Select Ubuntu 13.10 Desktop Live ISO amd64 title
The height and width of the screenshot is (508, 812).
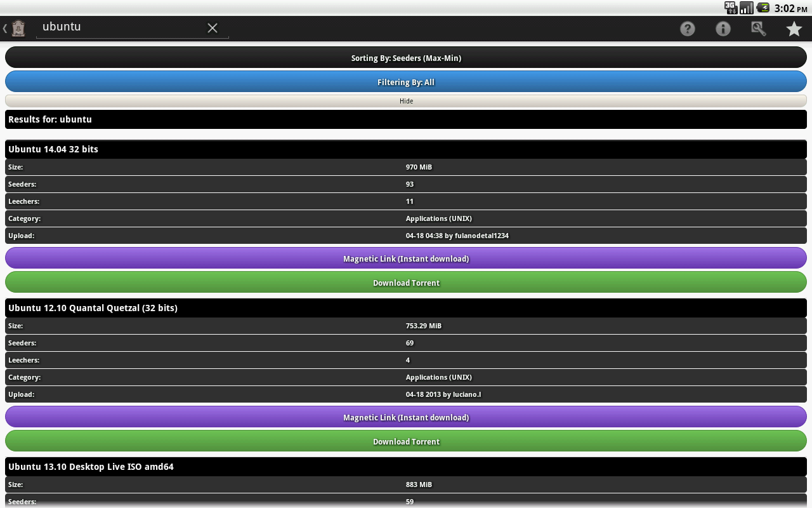(x=91, y=467)
